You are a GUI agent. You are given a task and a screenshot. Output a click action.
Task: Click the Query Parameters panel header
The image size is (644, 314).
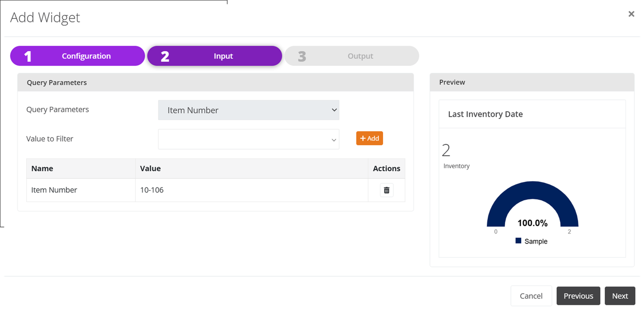pos(215,82)
